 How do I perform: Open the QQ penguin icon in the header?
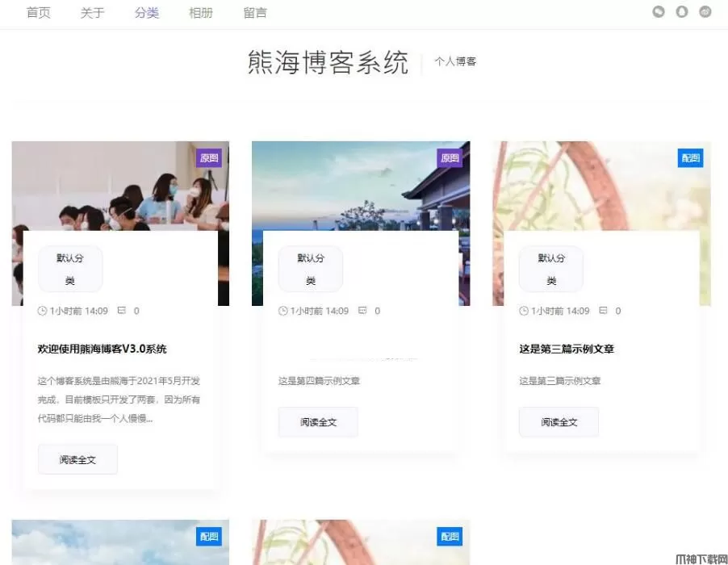coord(681,11)
